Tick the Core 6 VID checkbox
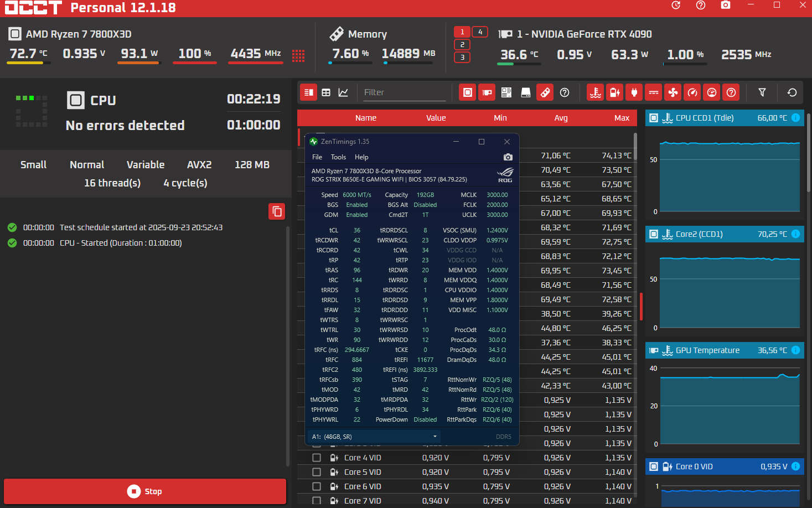 pos(317,486)
